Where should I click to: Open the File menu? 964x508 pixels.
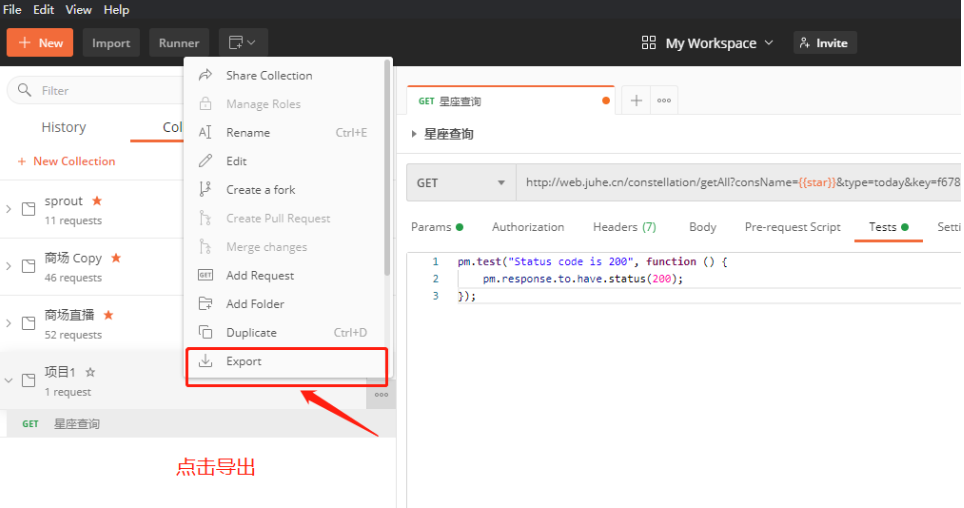click(12, 10)
